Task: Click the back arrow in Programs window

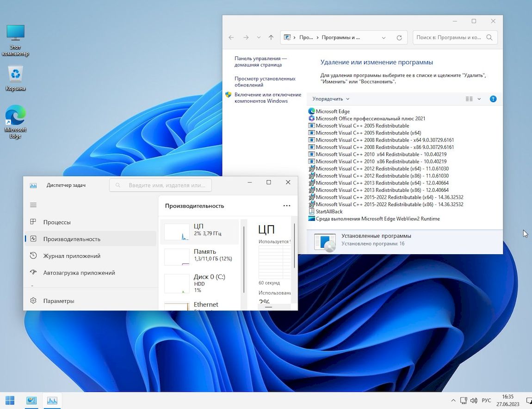Action: click(x=231, y=37)
